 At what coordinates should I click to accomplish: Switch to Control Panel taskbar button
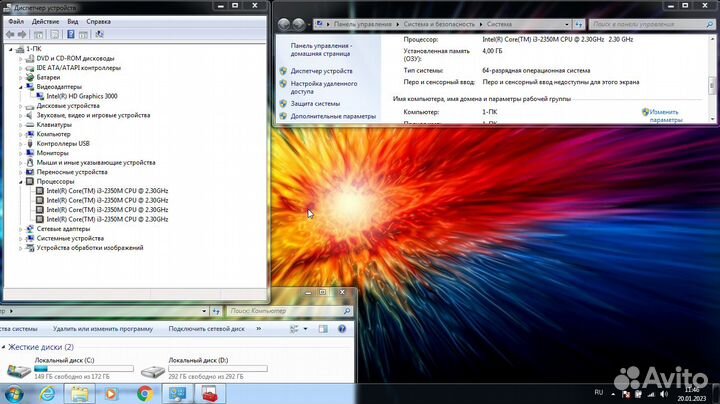pyautogui.click(x=177, y=394)
